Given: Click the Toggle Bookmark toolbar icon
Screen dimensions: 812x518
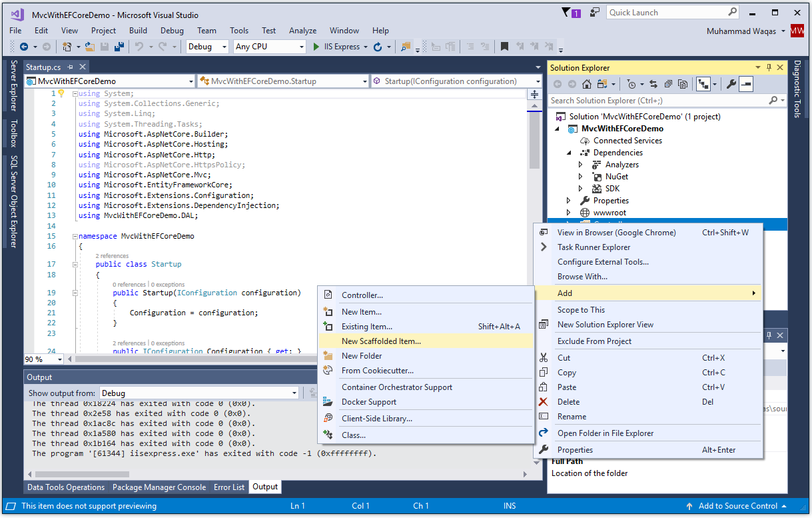Looking at the screenshot, I should (x=504, y=47).
